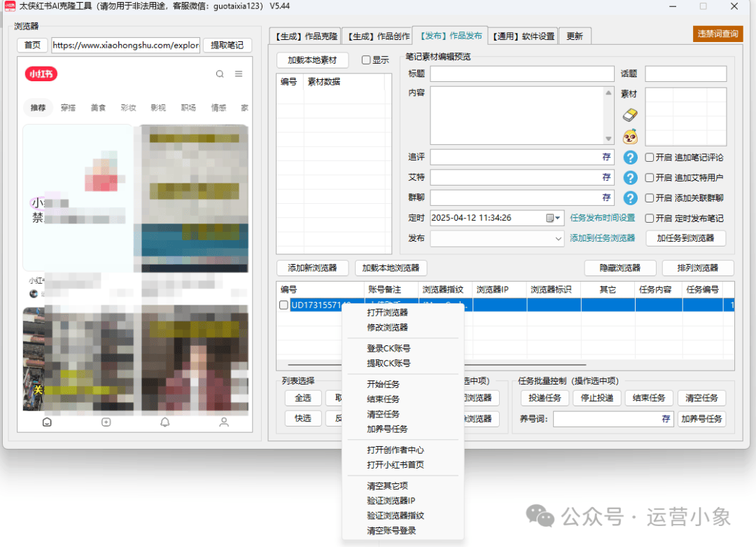This screenshot has height=547, width=756.
Task: Open the notification bell icon
Action: tap(165, 422)
